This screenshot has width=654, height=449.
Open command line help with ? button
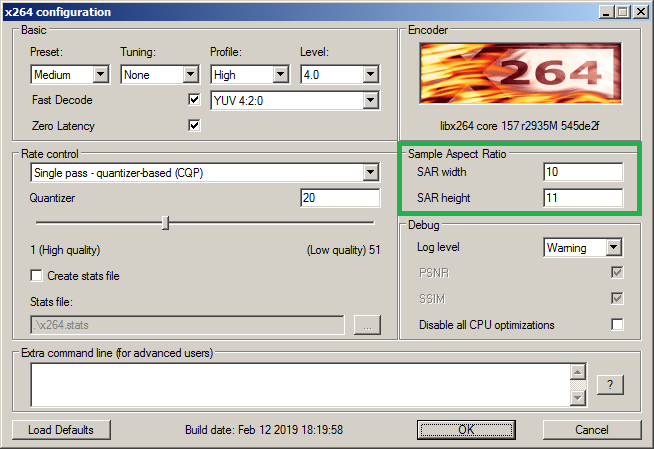tap(610, 384)
